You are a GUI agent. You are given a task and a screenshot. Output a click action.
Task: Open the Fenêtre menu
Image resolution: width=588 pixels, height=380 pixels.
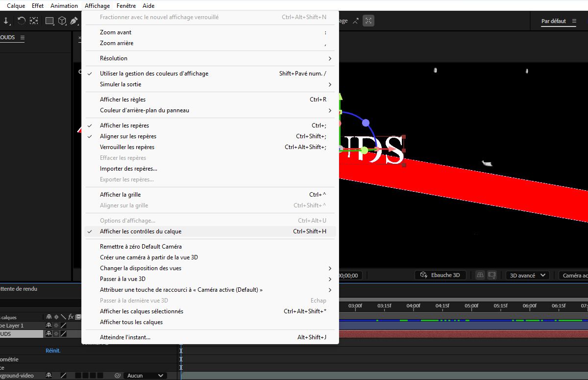[x=126, y=6]
